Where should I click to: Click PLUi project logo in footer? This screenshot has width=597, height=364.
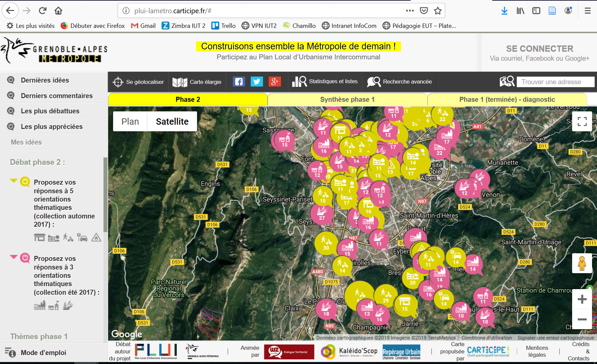[x=156, y=351]
